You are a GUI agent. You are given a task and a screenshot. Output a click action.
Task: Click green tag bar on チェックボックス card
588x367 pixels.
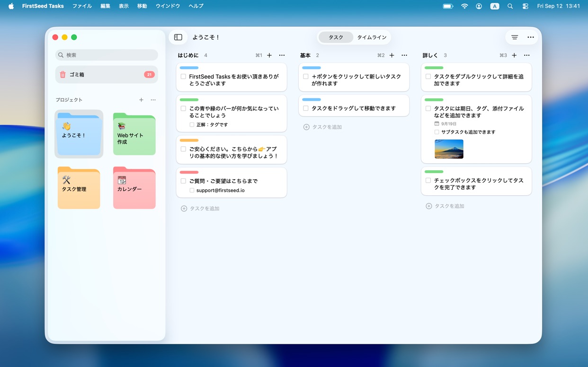click(x=434, y=172)
